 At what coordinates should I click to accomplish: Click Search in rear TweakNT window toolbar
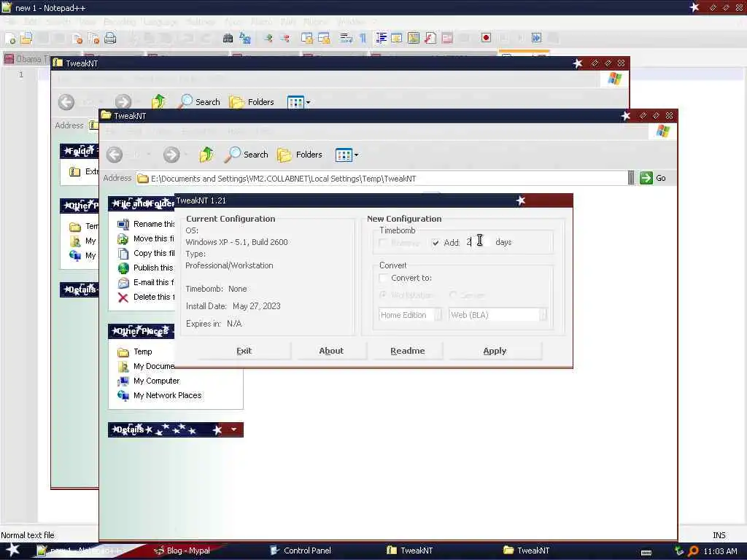click(198, 101)
